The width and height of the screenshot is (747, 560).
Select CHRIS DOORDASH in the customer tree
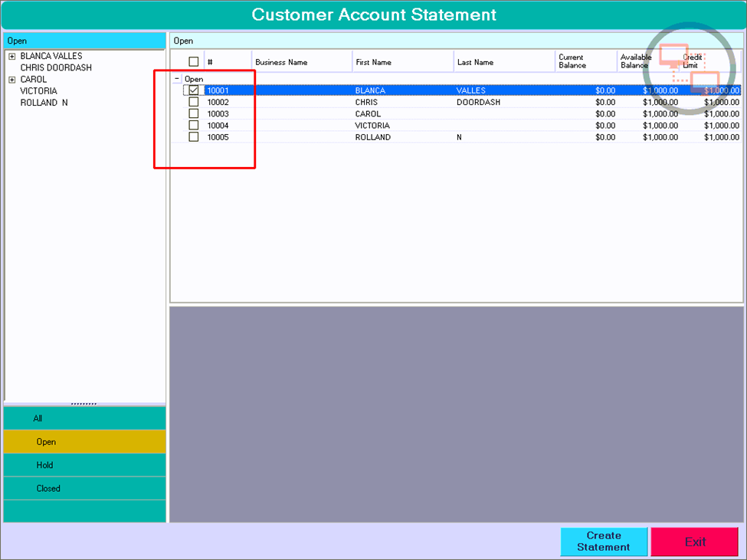(56, 67)
